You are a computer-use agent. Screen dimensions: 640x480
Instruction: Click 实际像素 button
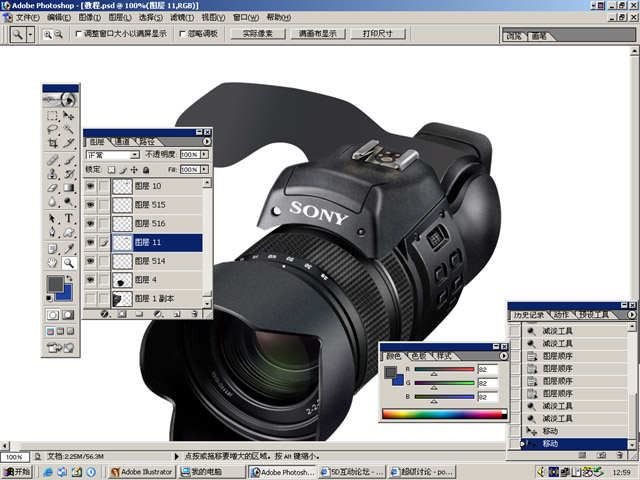click(258, 34)
